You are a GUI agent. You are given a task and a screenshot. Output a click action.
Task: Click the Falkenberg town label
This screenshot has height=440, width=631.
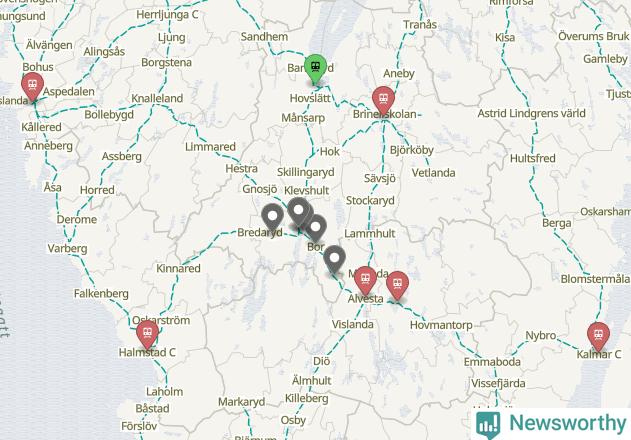(101, 293)
